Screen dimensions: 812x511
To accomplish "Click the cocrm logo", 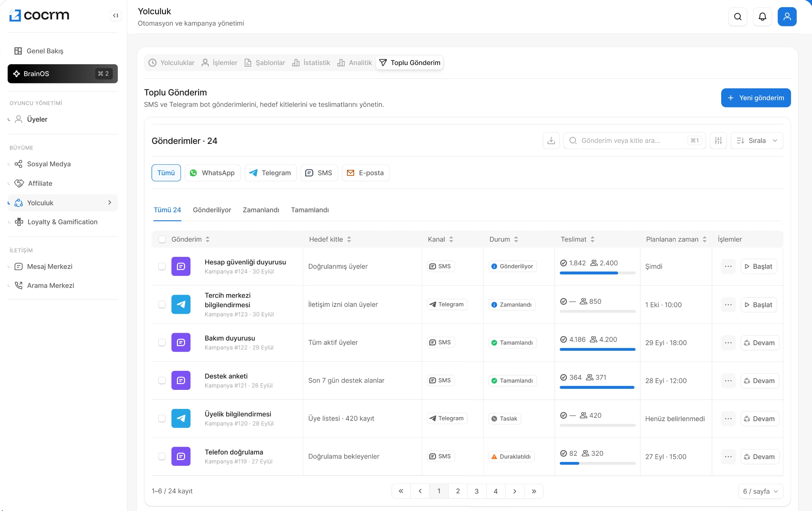I will (x=39, y=15).
